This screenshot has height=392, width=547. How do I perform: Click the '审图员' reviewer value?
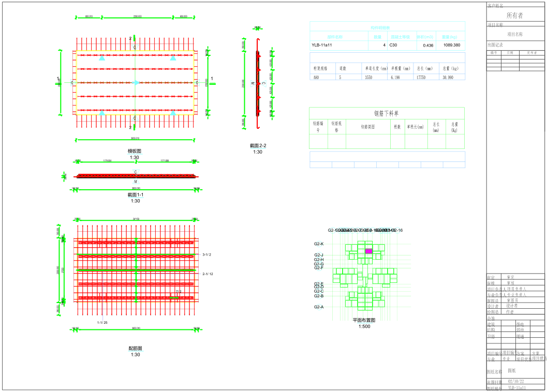pos(512,300)
